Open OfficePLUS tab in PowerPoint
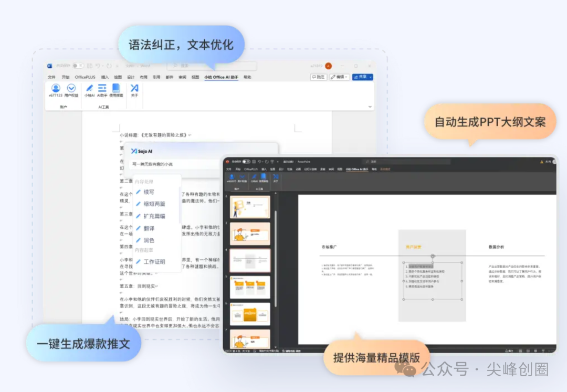Image resolution: width=567 pixels, height=392 pixels. point(251,169)
